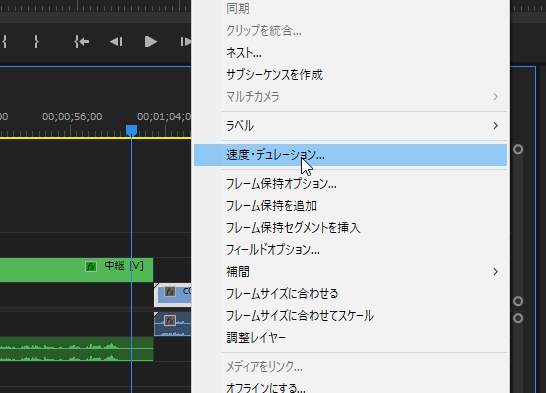Click the Mark In bracket icon
Screen dimensions: 546x393
click(4, 42)
